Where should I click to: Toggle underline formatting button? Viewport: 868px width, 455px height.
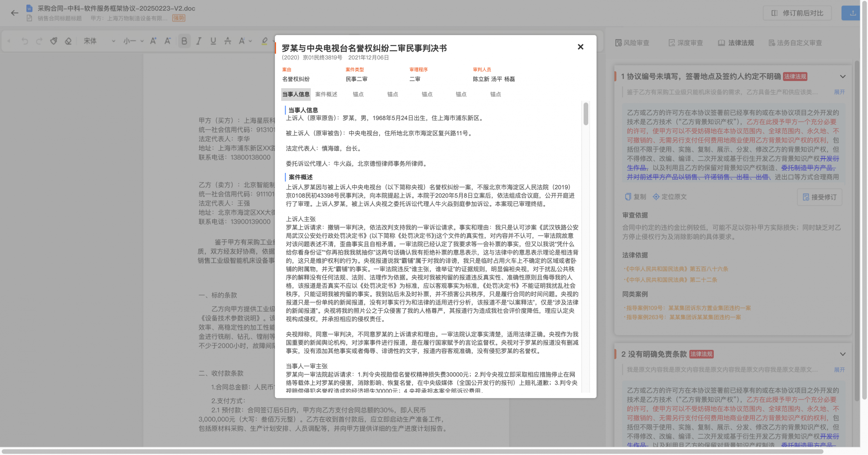point(213,41)
